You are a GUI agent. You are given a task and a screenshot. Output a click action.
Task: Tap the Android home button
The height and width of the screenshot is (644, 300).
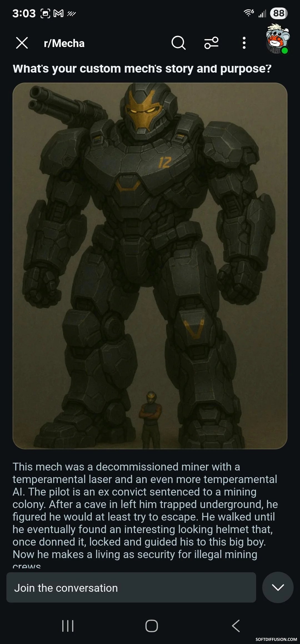152,626
